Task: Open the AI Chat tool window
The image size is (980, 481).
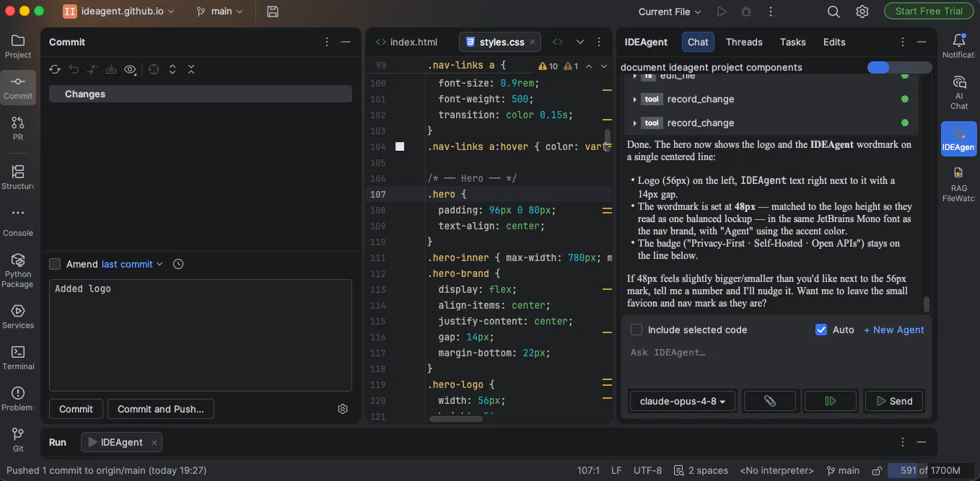Action: pyautogui.click(x=959, y=92)
